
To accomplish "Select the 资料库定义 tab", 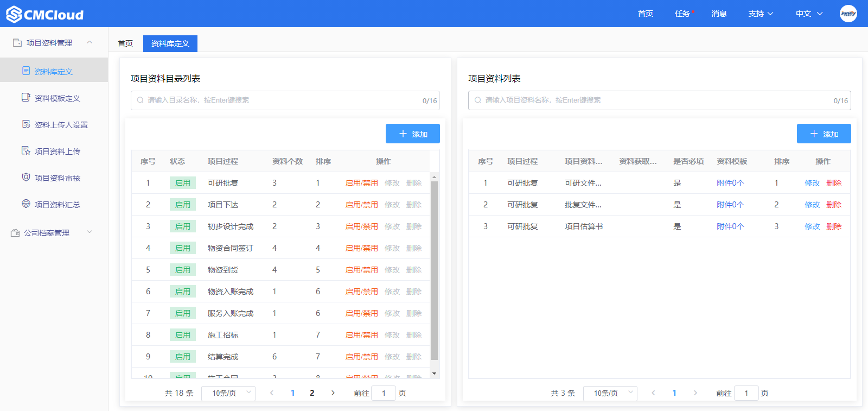I will [x=170, y=43].
